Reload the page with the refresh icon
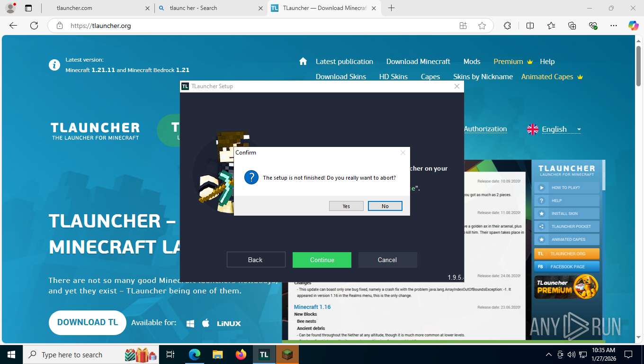This screenshot has height=364, width=644. click(34, 26)
